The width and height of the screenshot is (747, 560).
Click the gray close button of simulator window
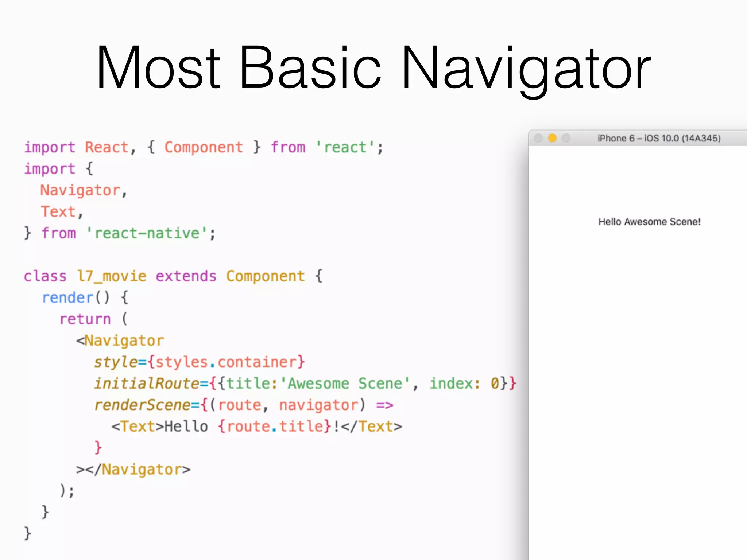(x=538, y=138)
